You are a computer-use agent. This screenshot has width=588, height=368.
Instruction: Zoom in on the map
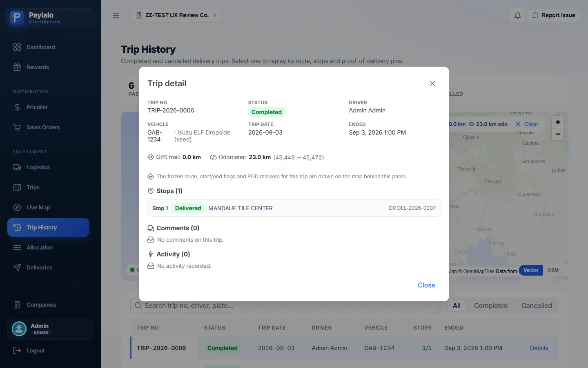click(558, 122)
